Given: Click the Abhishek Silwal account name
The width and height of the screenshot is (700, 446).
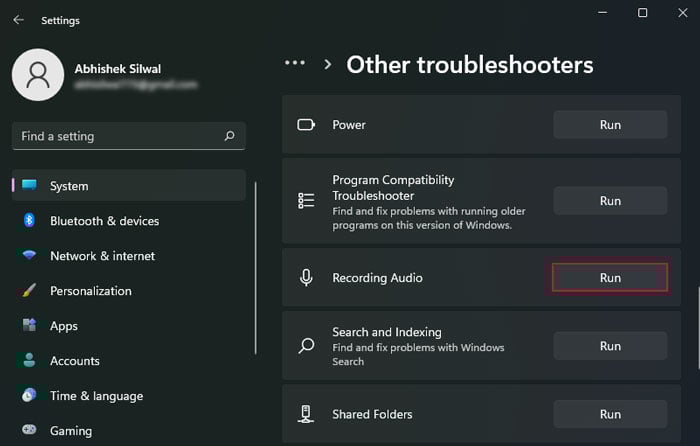Looking at the screenshot, I should (x=118, y=69).
